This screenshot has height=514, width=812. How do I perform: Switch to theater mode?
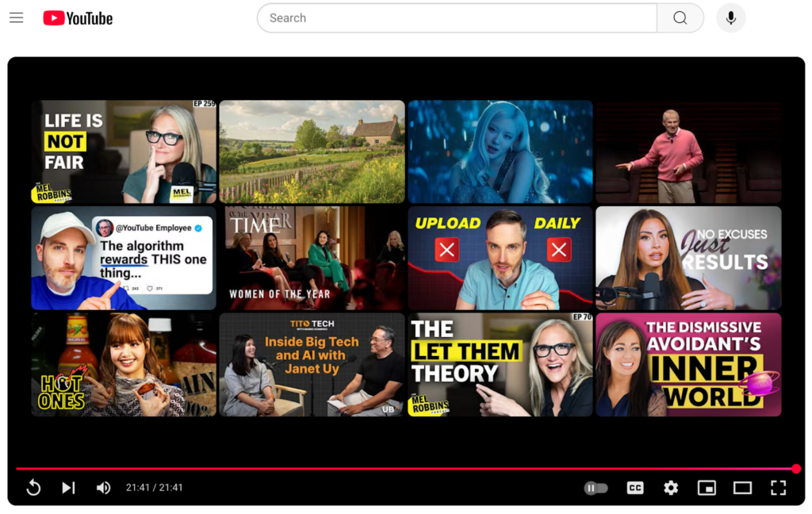click(x=742, y=488)
